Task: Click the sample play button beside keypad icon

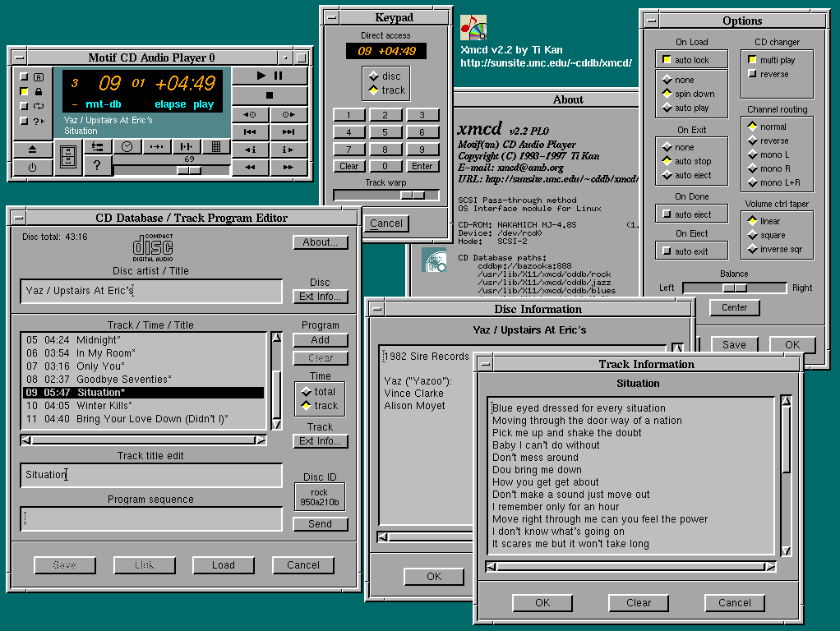Action: click(x=186, y=147)
